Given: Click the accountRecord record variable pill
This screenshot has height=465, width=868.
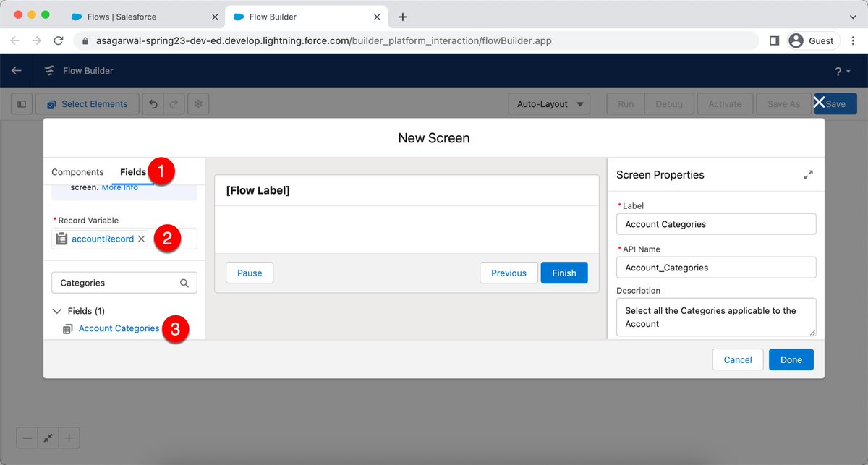Looking at the screenshot, I should coord(102,239).
